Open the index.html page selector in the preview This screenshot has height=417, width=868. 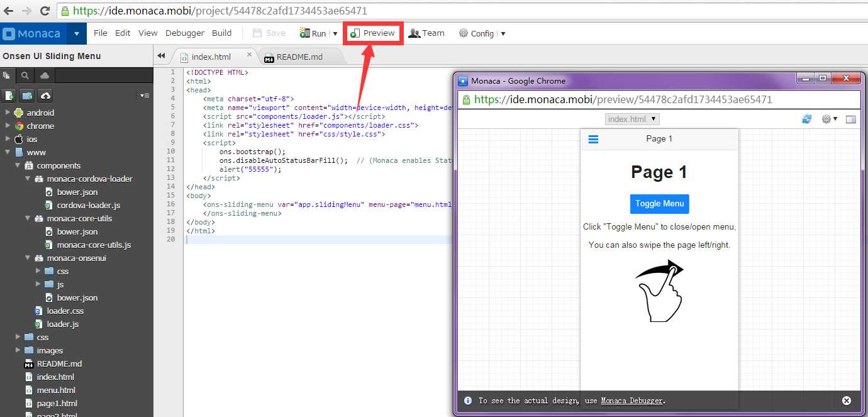[x=632, y=119]
